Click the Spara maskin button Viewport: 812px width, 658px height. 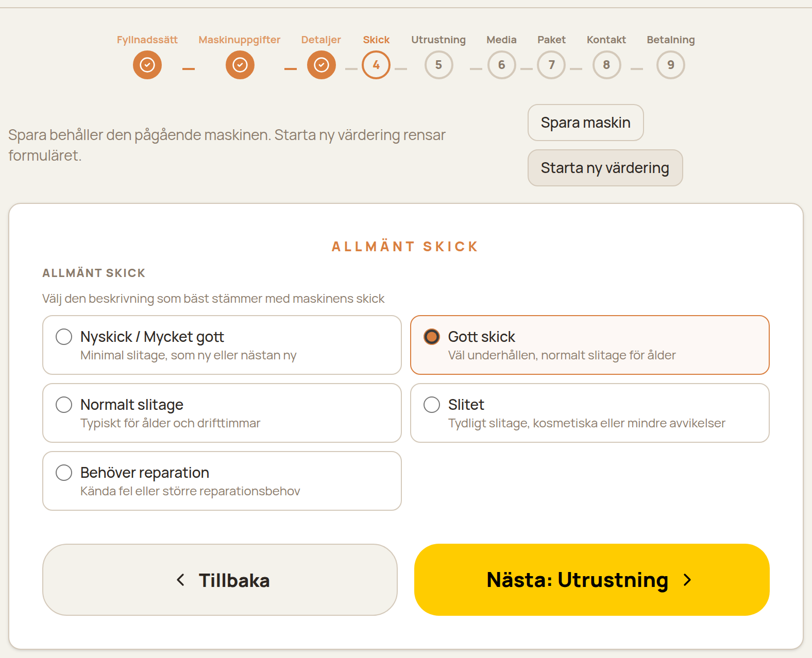(x=586, y=123)
